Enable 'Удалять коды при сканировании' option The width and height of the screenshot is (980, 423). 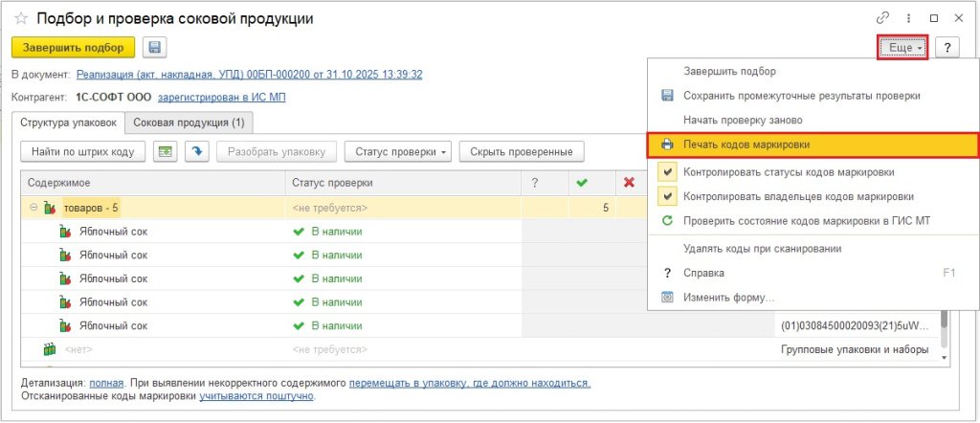pos(762,249)
